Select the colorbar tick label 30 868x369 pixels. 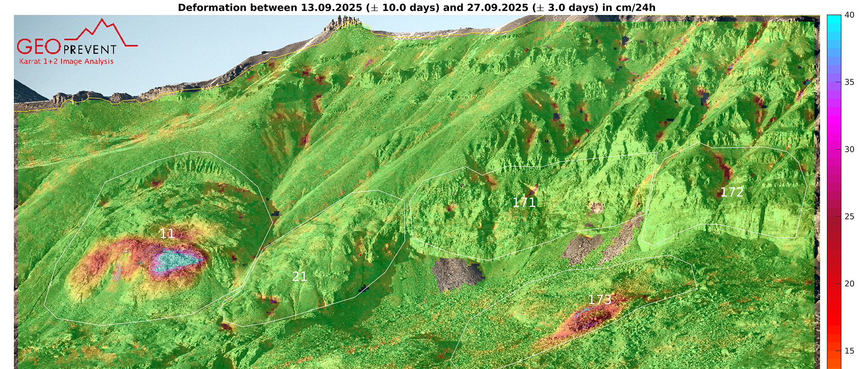849,149
